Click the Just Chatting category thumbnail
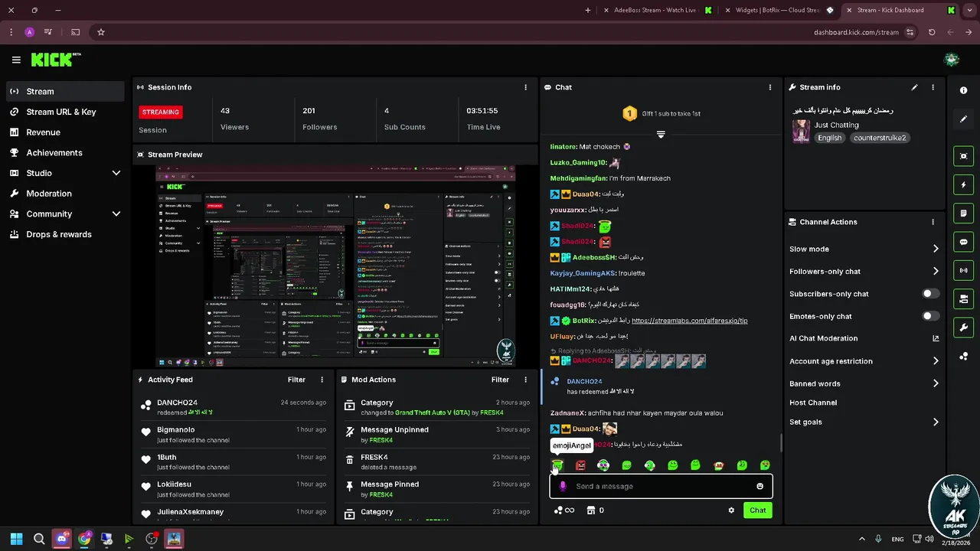The height and width of the screenshot is (551, 980). [x=801, y=131]
